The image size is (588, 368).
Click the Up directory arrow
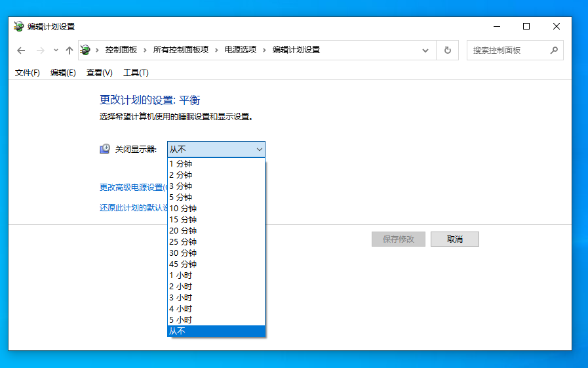tap(69, 51)
